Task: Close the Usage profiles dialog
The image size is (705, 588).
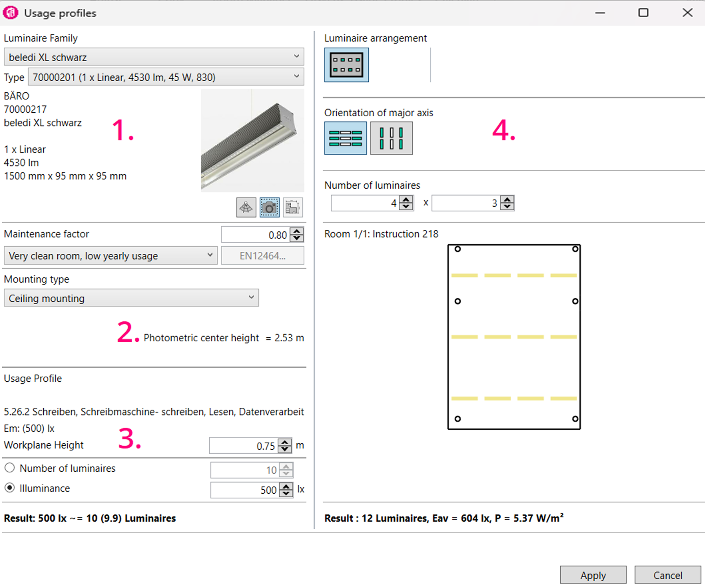Action: [x=687, y=13]
